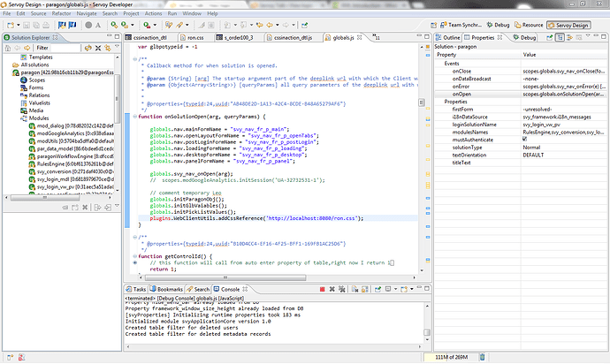Collapse the onSolutionOpen function fold marker
The image size is (610, 364).
click(x=135, y=117)
